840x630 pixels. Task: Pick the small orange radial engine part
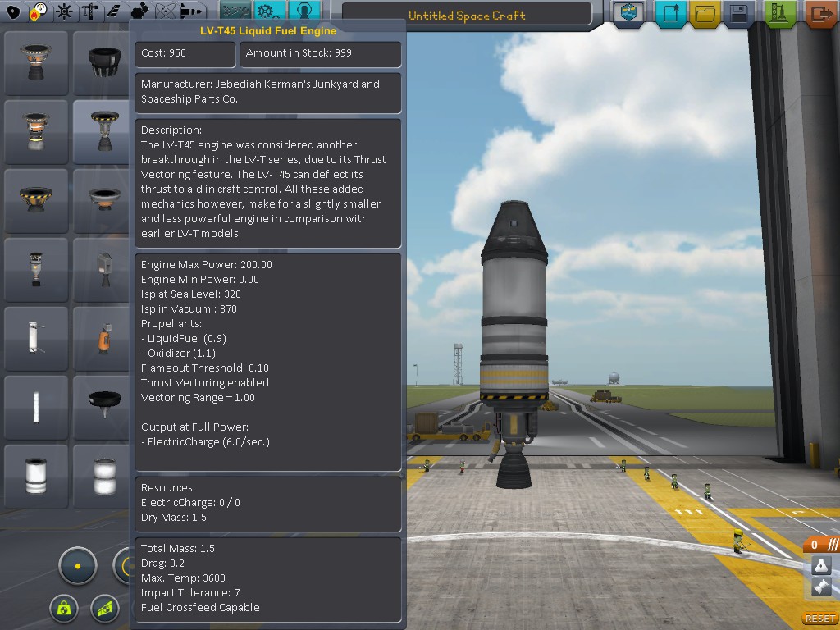click(102, 339)
